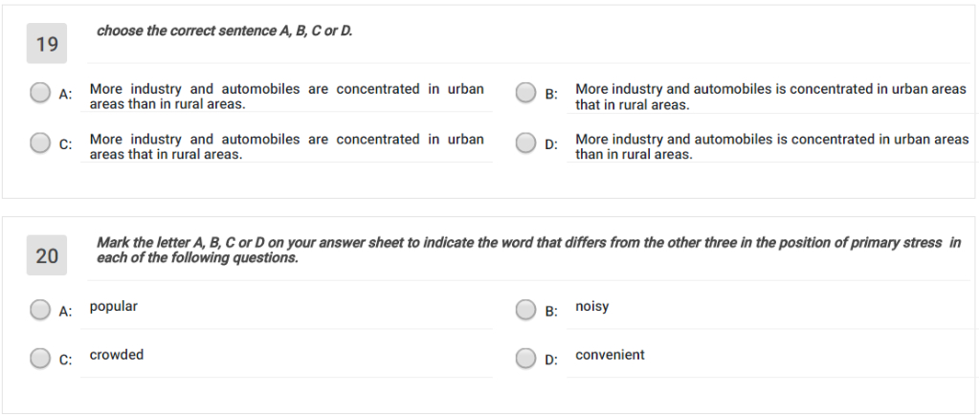The image size is (980, 415).
Task: Click the primary stress instruction text
Action: point(528,250)
